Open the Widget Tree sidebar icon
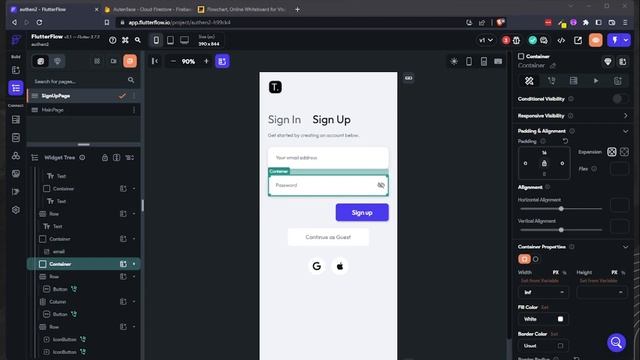The width and height of the screenshot is (640, 360). (x=16, y=88)
